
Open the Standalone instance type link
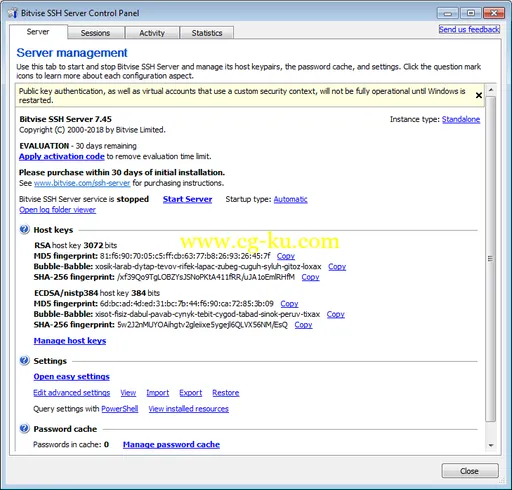461,119
